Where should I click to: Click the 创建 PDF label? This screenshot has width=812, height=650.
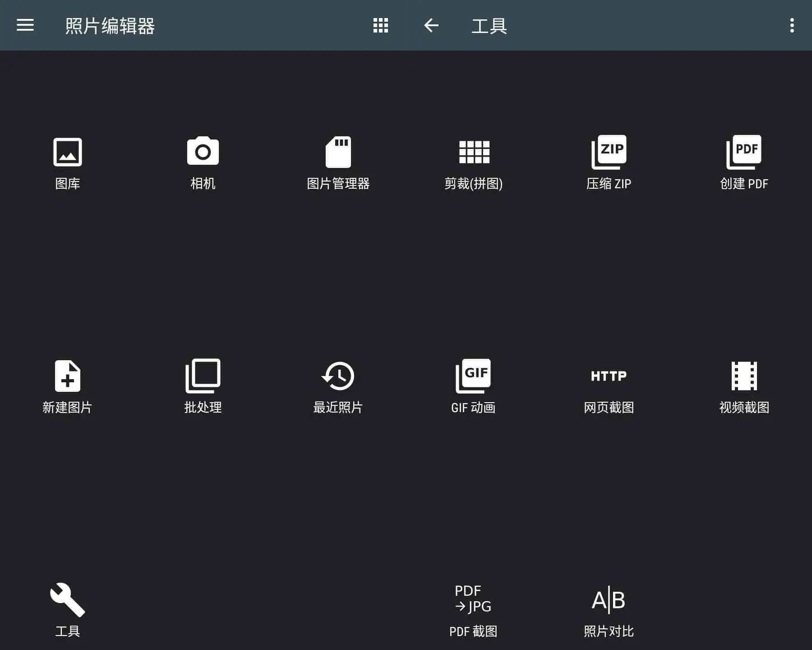click(744, 183)
